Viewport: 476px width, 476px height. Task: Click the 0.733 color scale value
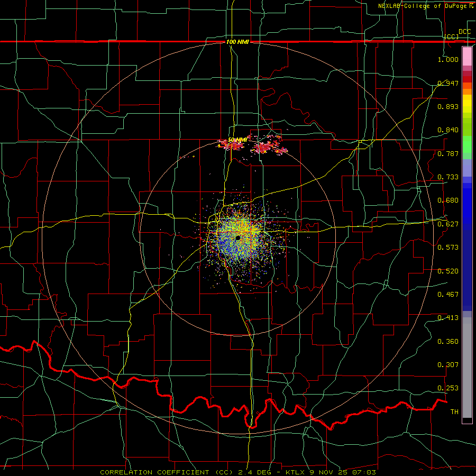point(448,177)
